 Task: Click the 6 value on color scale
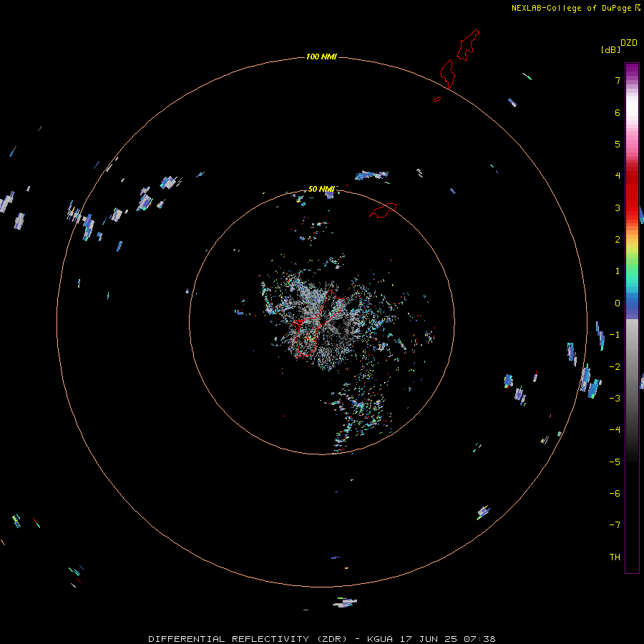tap(618, 112)
